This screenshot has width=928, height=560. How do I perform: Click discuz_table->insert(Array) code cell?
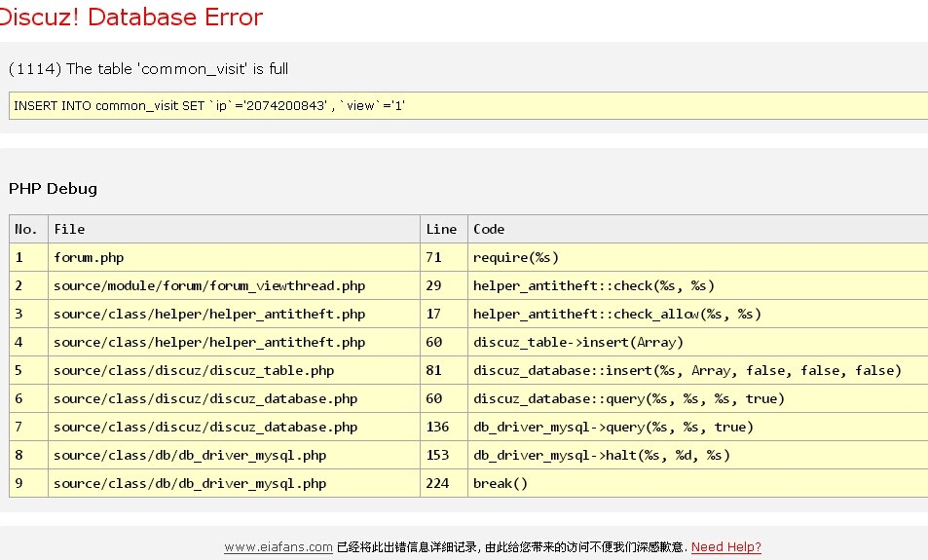(698, 342)
